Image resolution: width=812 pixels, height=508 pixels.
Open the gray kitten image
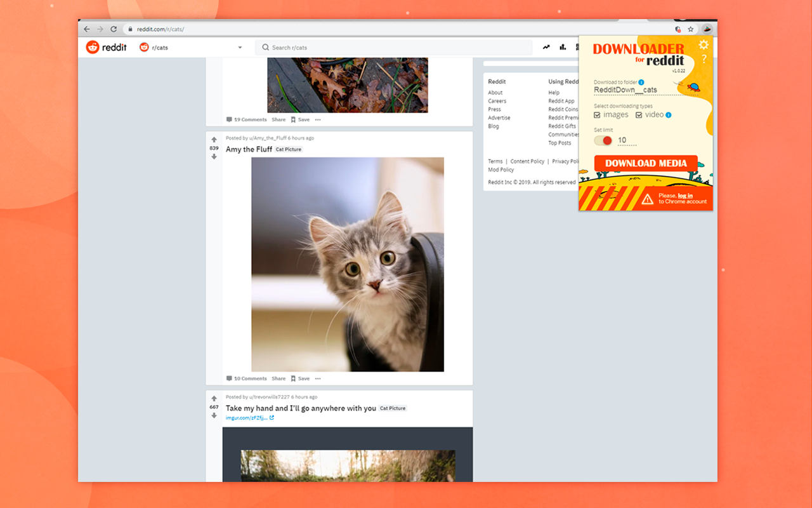[x=348, y=264]
